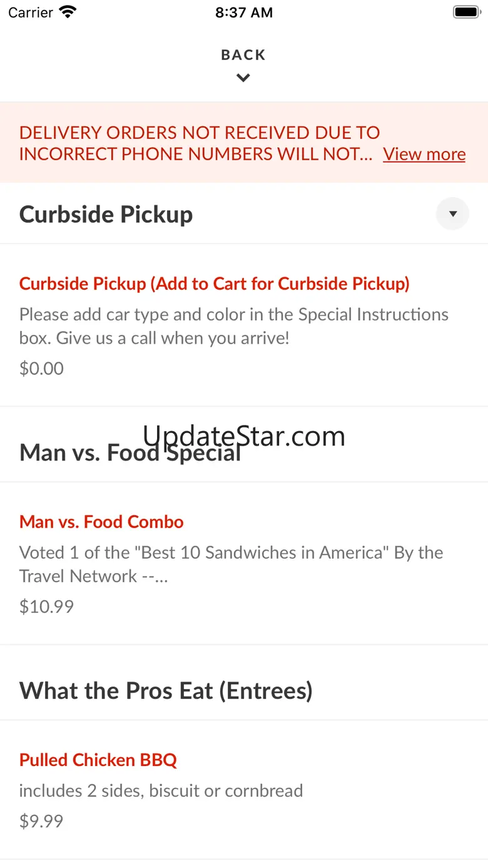488x868 pixels.
Task: Tap the 8:37 AM clock display
Action: tap(244, 13)
